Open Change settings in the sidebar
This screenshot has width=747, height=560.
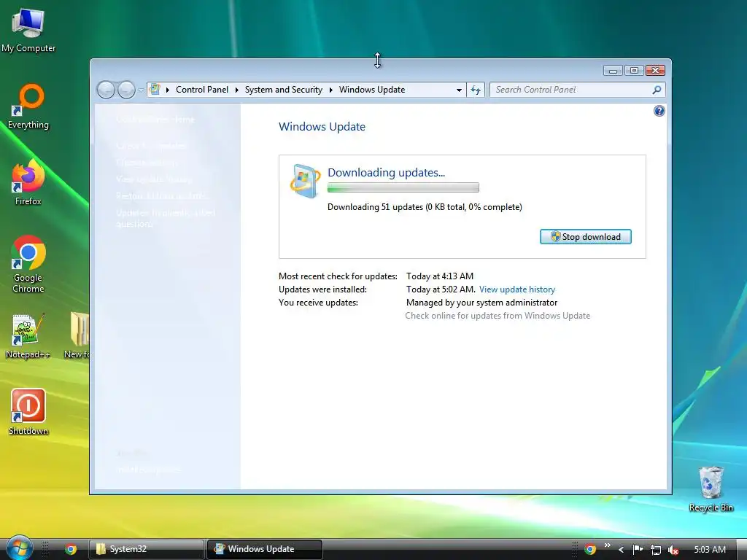coord(146,163)
